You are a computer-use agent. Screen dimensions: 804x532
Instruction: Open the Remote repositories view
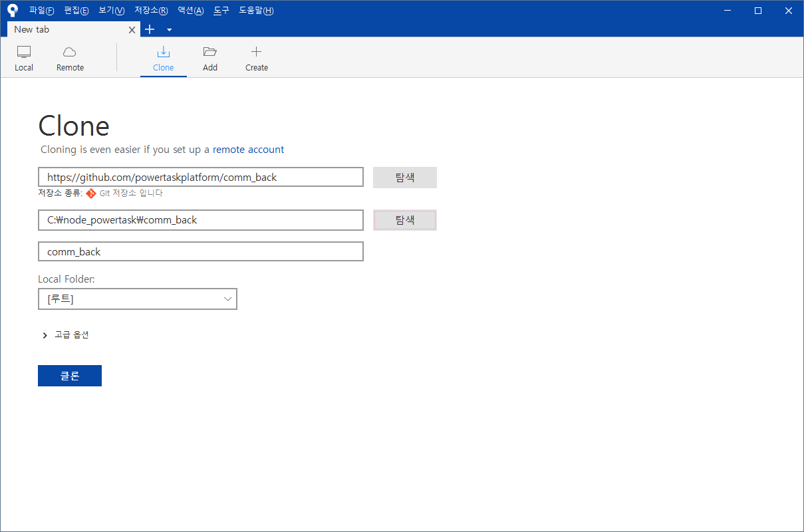point(70,59)
